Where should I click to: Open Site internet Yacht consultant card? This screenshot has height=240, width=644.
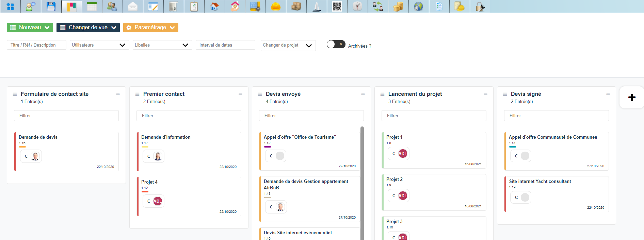click(x=557, y=194)
